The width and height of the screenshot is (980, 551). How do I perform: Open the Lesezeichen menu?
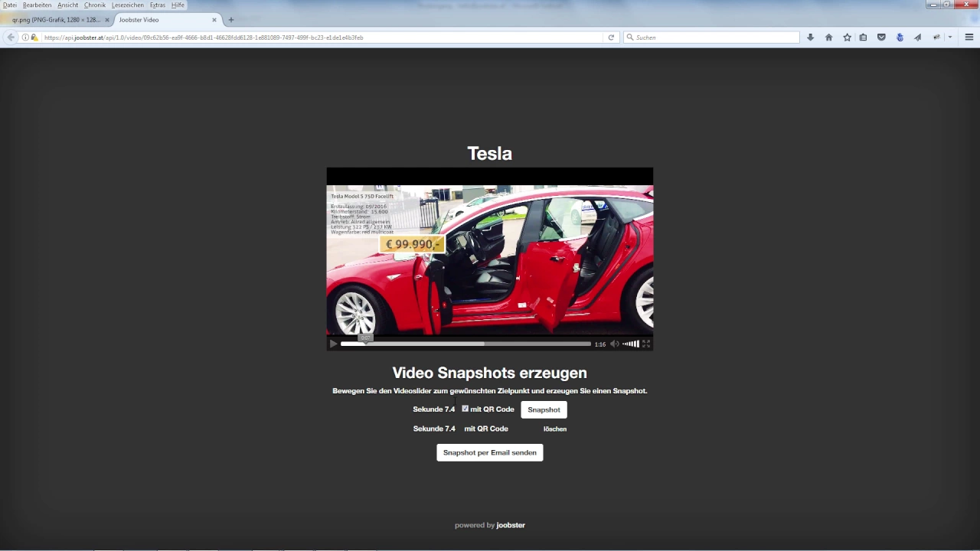[128, 5]
